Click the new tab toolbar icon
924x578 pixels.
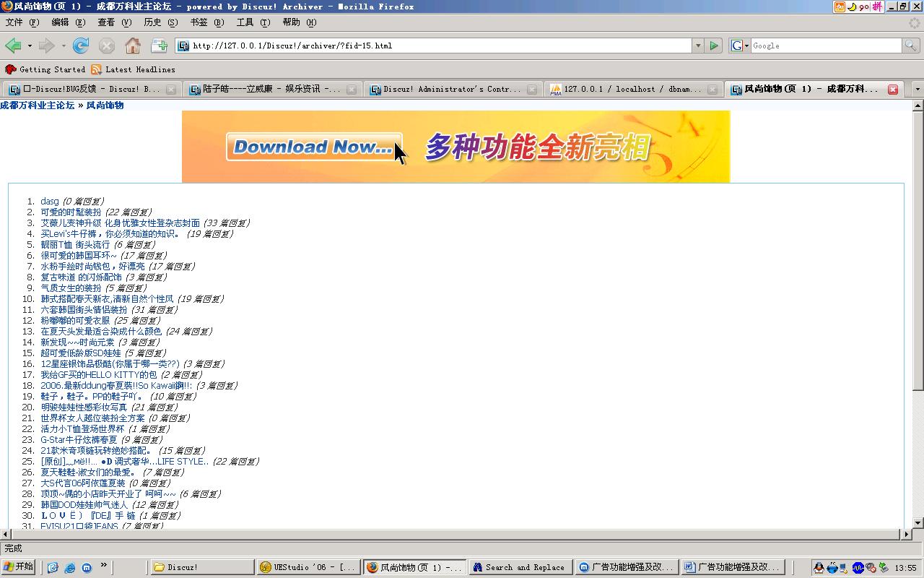point(159,46)
